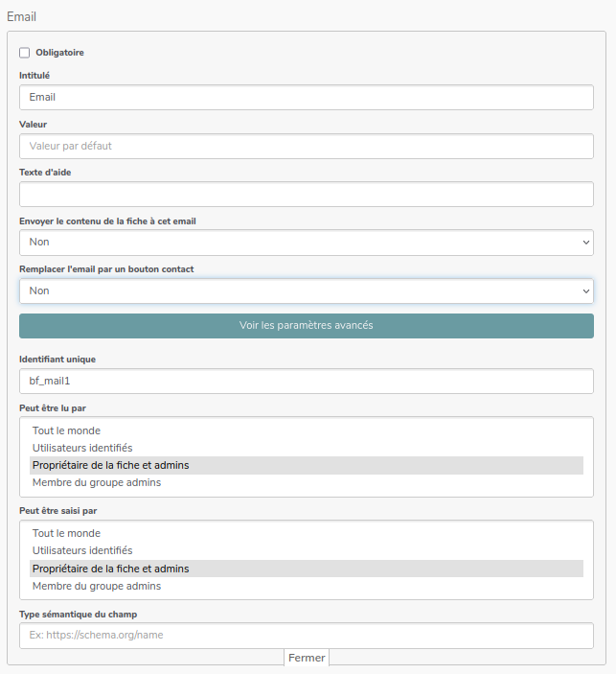The image size is (616, 674).
Task: Expand the 'Remplacer l'email par un bouton contact' dropdown
Action: 306,291
